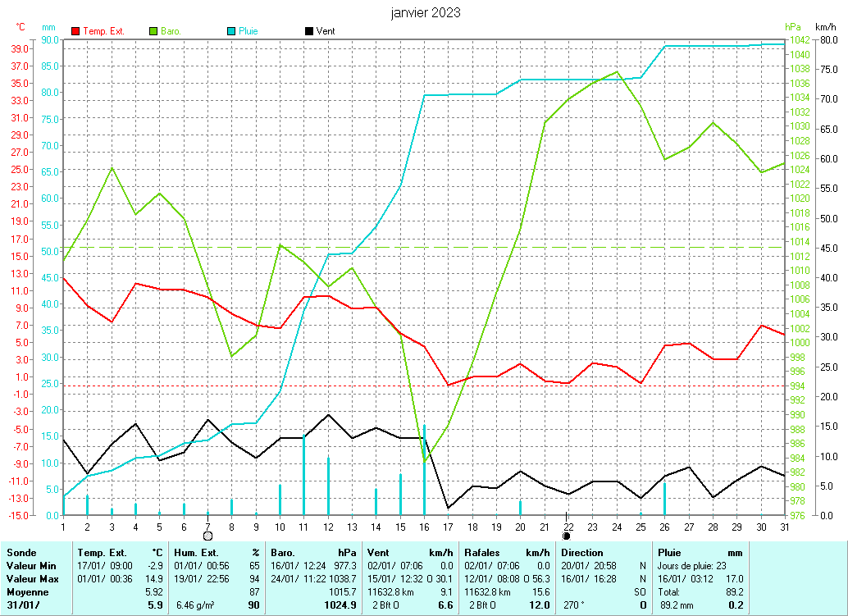Click the Rafales column header
The width and height of the screenshot is (848, 616).
(482, 553)
